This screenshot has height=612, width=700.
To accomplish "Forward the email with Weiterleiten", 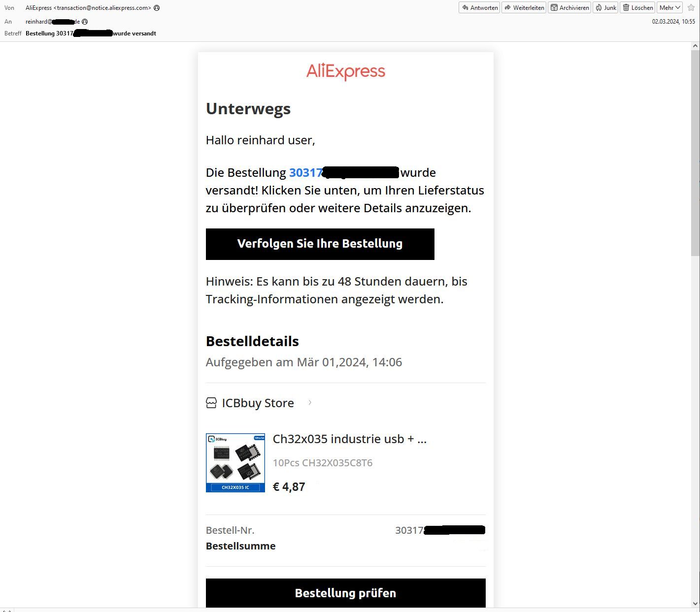I will [x=524, y=8].
